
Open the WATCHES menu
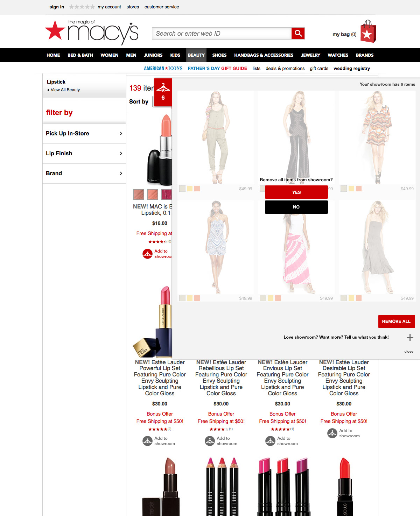(x=338, y=55)
